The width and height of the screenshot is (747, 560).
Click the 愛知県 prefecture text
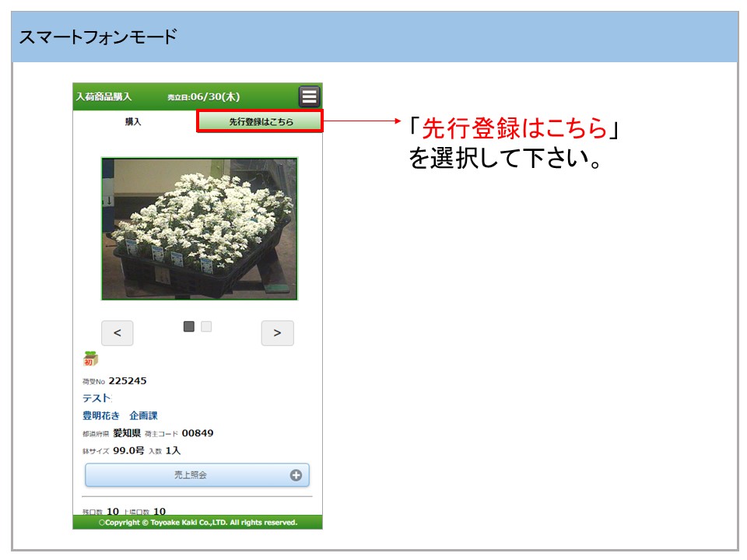pos(127,433)
